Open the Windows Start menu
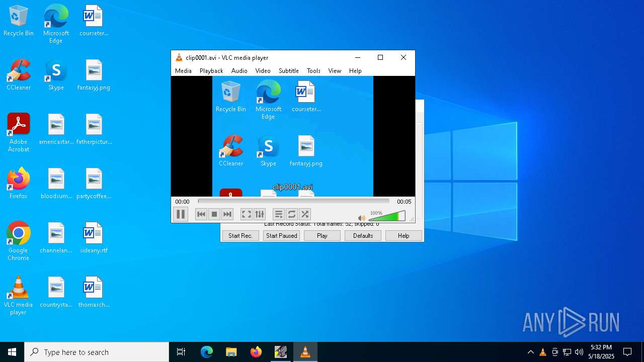This screenshot has width=644, height=362. [12, 352]
